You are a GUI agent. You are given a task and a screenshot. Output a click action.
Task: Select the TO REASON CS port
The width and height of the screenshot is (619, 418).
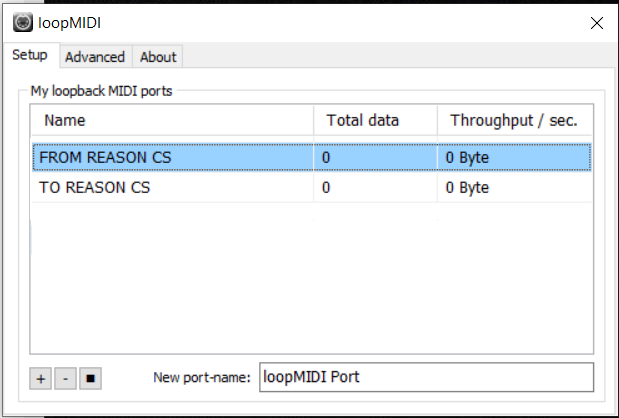click(95, 187)
